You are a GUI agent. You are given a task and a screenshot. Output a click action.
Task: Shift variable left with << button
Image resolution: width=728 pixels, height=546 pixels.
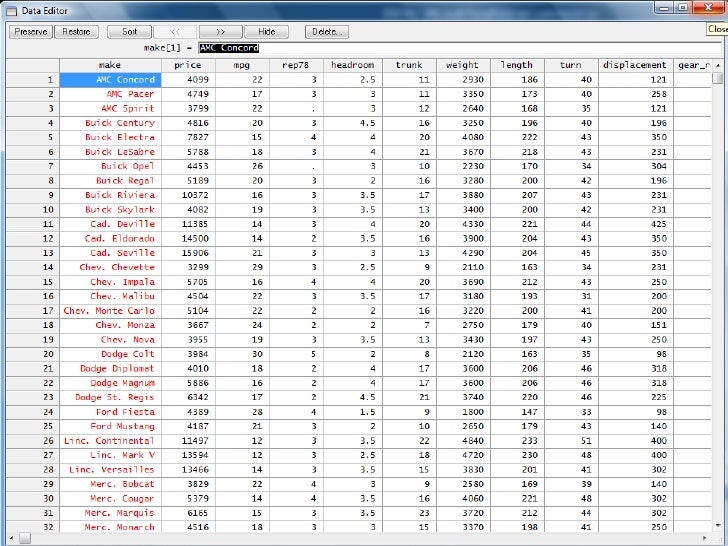(175, 32)
